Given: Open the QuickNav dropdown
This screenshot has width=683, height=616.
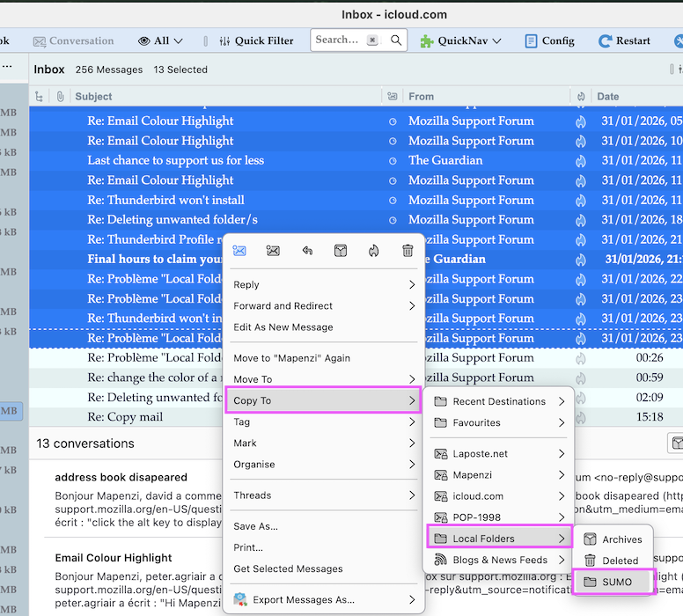Looking at the screenshot, I should (x=460, y=40).
